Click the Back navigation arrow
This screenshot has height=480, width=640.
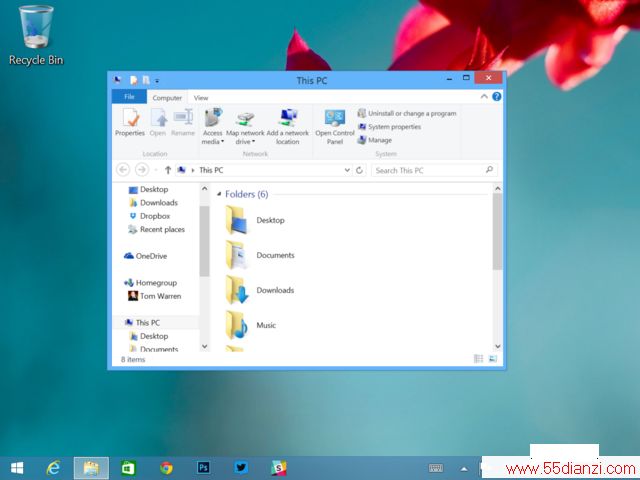pos(123,169)
